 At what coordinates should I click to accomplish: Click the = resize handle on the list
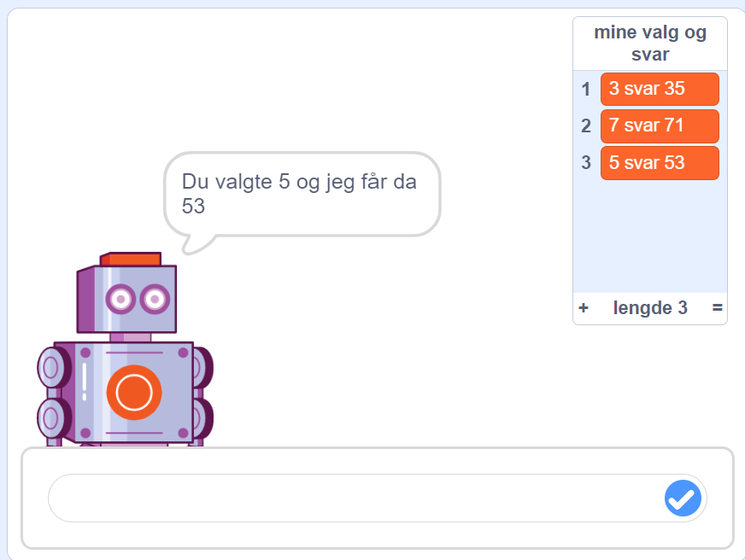click(719, 308)
